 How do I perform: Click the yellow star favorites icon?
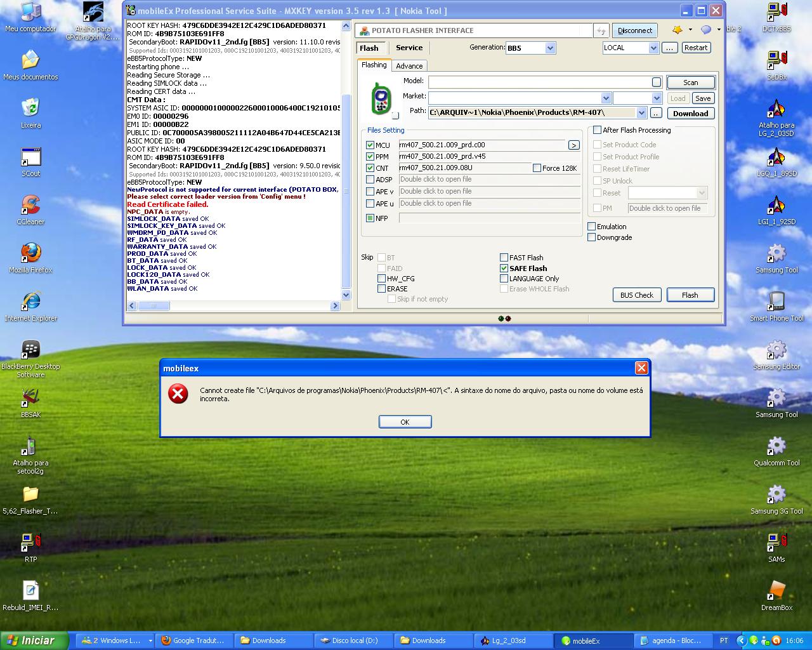[678, 30]
